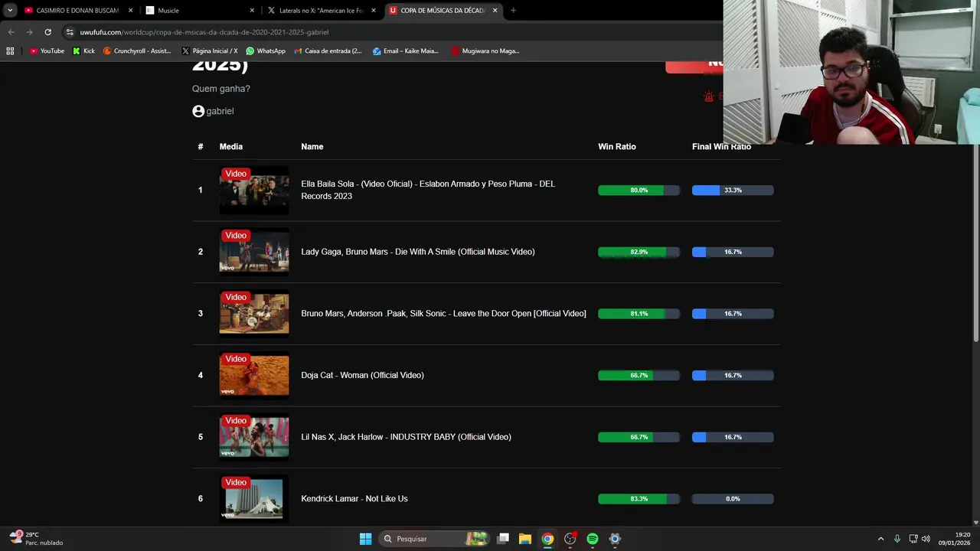Image resolution: width=980 pixels, height=551 pixels.
Task: Open the Caixa de entrada Gmail bookmark
Action: click(x=328, y=51)
